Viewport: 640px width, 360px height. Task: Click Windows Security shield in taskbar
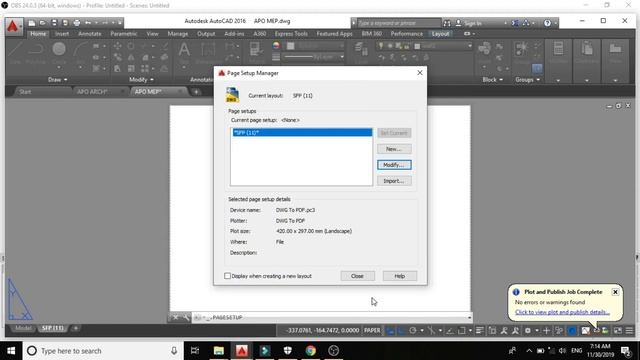(x=288, y=350)
